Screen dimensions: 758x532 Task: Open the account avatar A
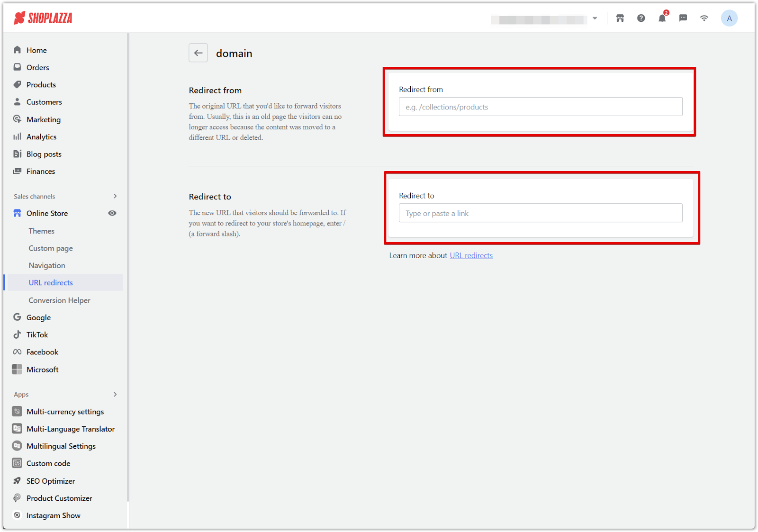(729, 18)
